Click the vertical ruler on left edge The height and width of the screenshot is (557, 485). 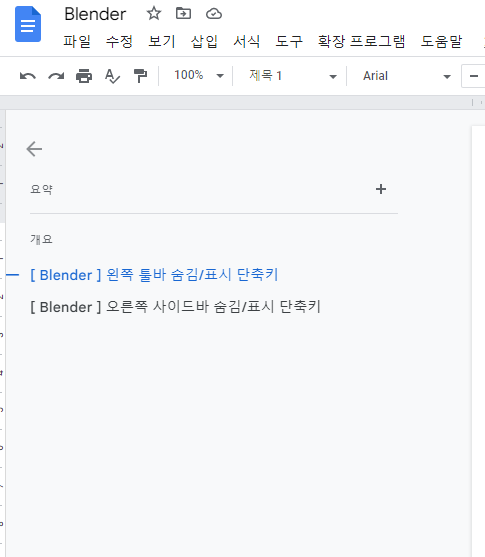(2, 333)
